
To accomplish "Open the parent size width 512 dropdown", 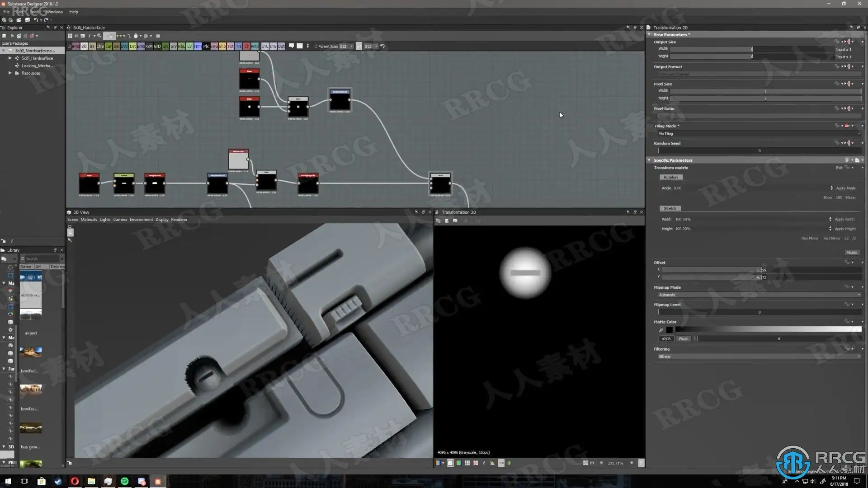I will click(x=346, y=46).
